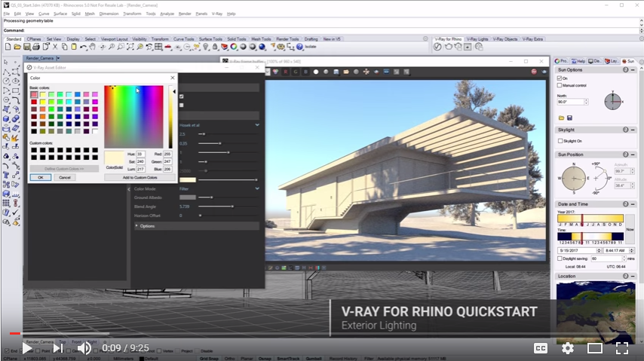The height and width of the screenshot is (361, 644).
Task: Select the Pan hand tool icon
Action: coord(93,47)
